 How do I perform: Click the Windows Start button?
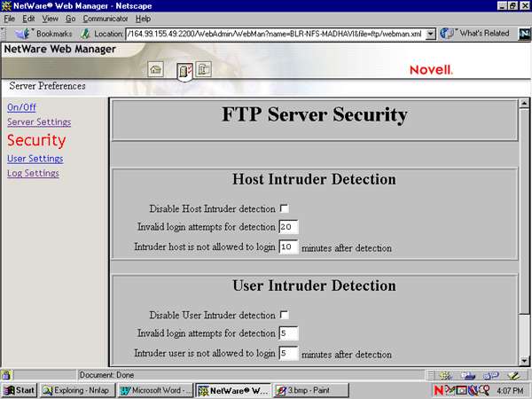[20, 390]
